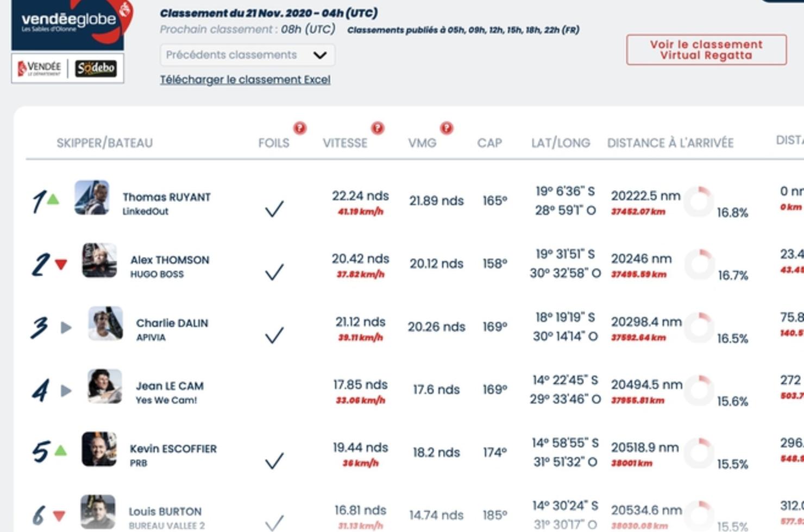Expand Charlie DALIN's row with the grey arrow
This screenshot has width=804, height=532.
[x=66, y=327]
